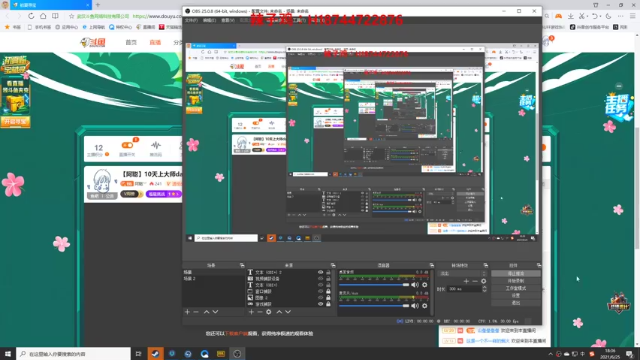The image size is (640, 360).
Task: Lock the 文本 (GDI+) 2 source
Action: pyautogui.click(x=328, y=272)
